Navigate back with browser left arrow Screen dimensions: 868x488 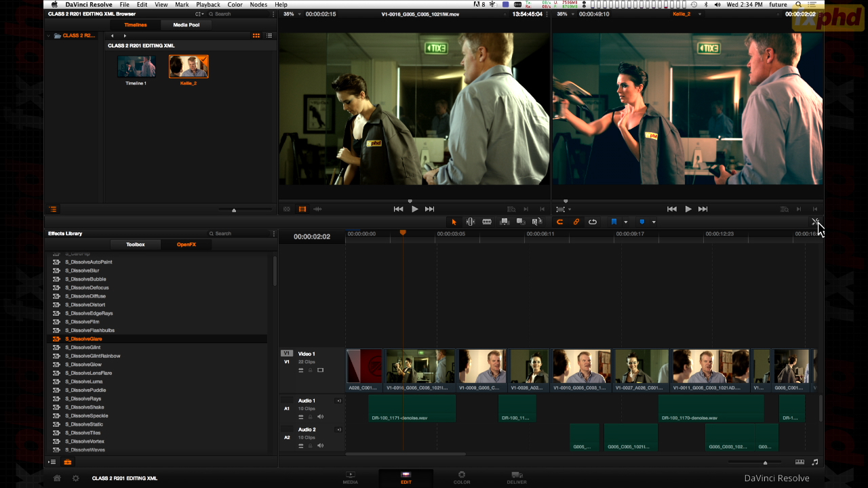(113, 35)
